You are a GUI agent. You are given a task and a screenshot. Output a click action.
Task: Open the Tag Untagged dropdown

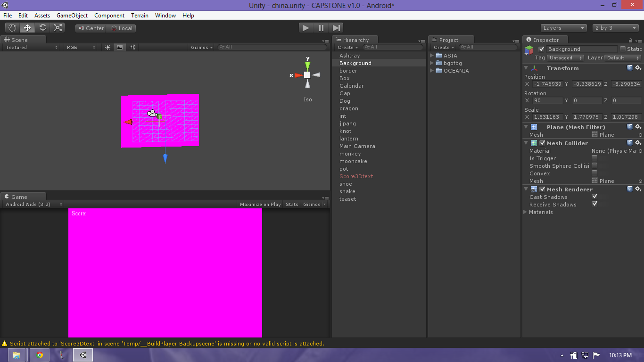[x=566, y=58]
